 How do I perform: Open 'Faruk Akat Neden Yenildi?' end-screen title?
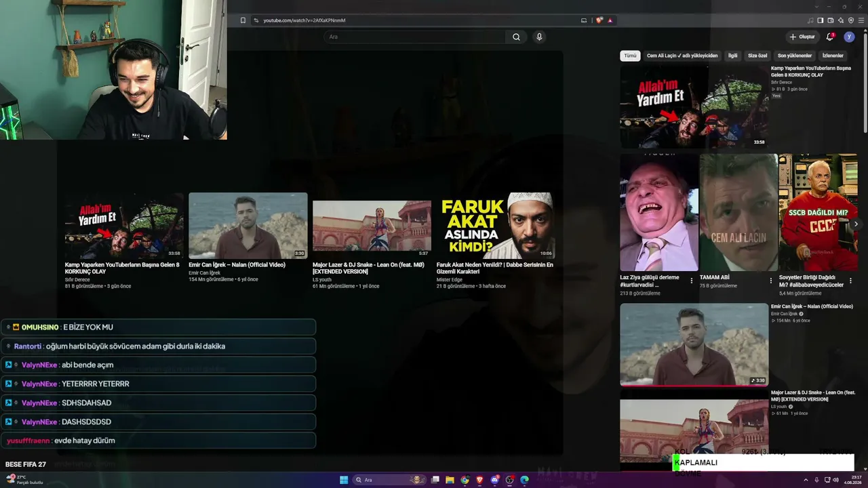tap(495, 268)
